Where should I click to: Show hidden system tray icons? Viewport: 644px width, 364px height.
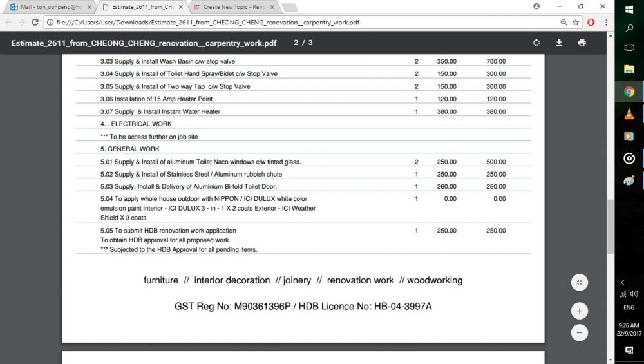pos(623,282)
